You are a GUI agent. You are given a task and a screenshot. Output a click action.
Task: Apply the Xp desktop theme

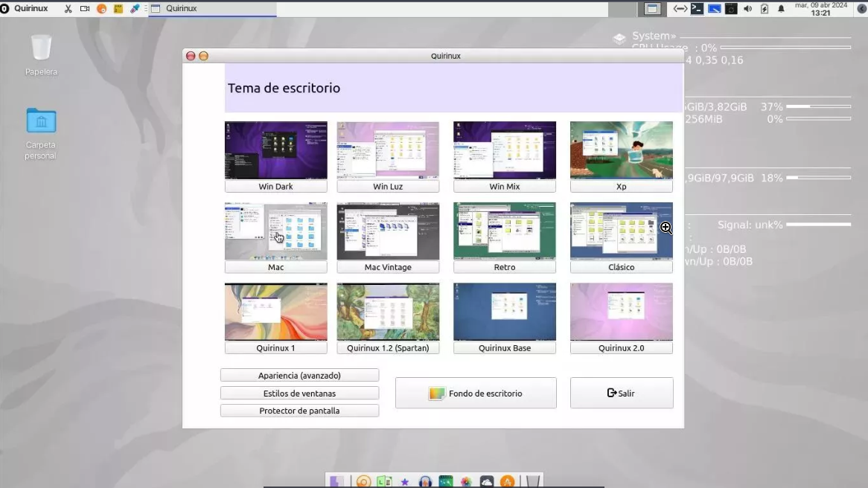click(x=621, y=150)
